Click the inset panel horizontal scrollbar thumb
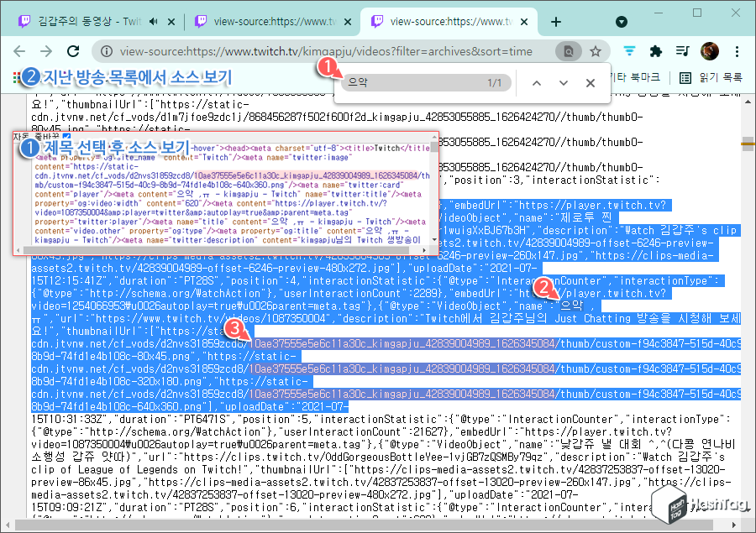 (x=216, y=250)
